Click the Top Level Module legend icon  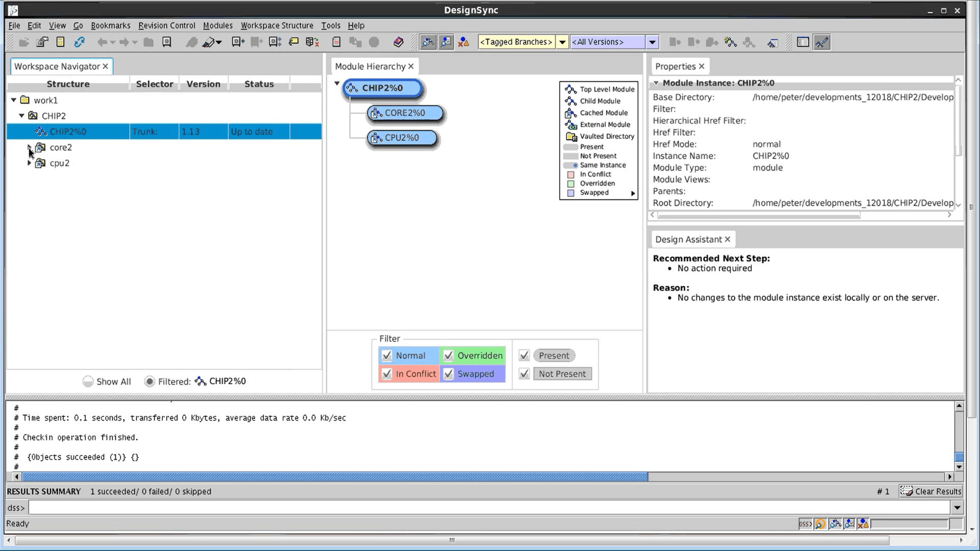click(x=571, y=89)
